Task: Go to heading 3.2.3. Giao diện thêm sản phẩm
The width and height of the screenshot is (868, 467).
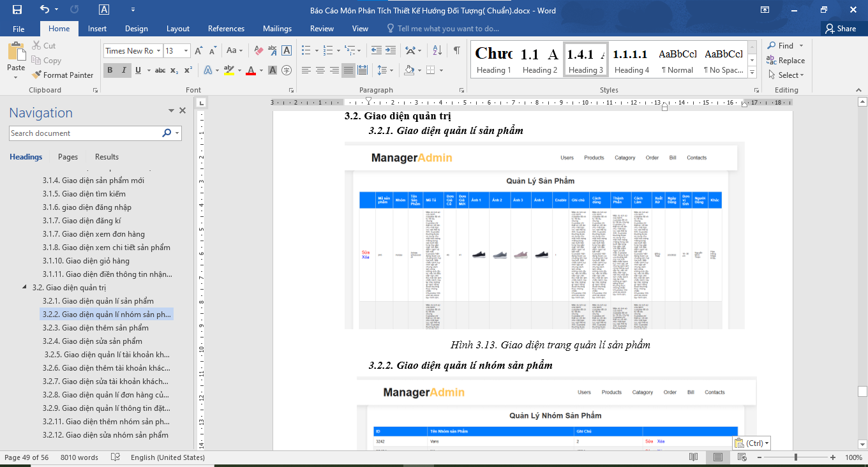Action: pyautogui.click(x=96, y=328)
